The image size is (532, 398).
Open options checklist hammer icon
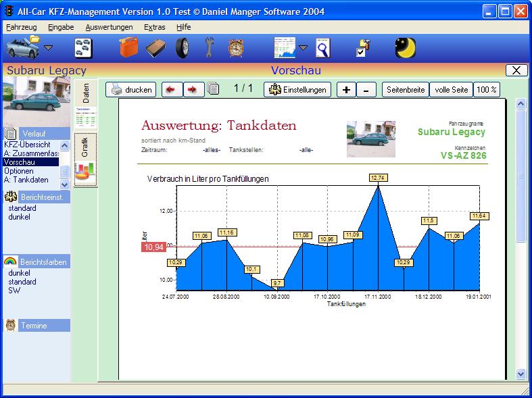pyautogui.click(x=362, y=48)
